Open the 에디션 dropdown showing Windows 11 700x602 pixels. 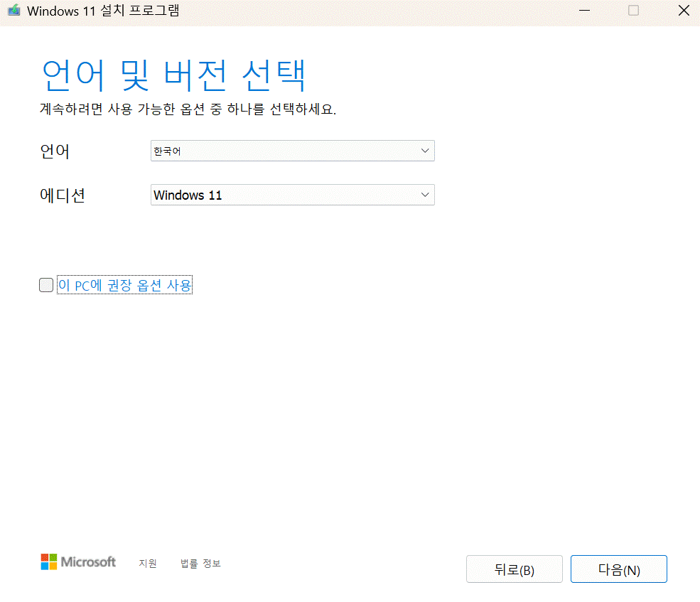[x=292, y=195]
